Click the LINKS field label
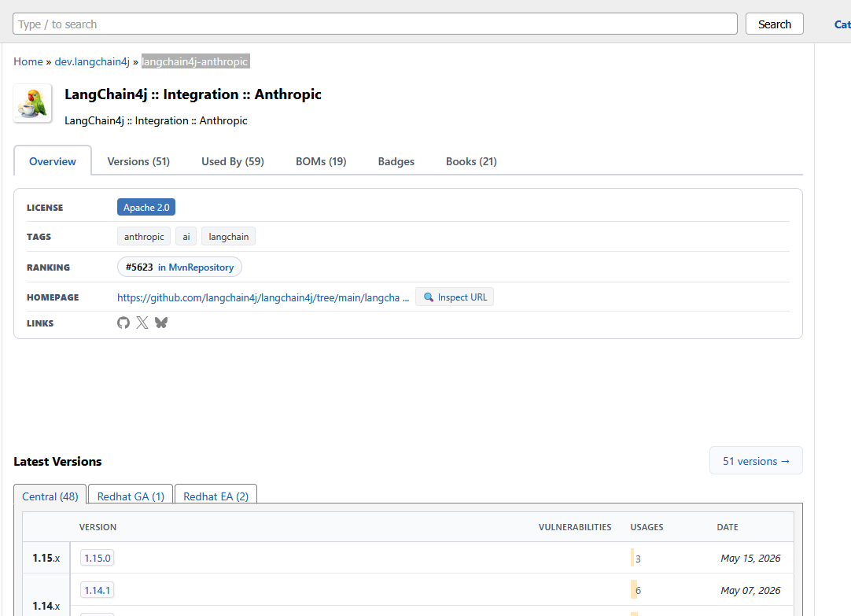The image size is (851, 616). coord(40,323)
